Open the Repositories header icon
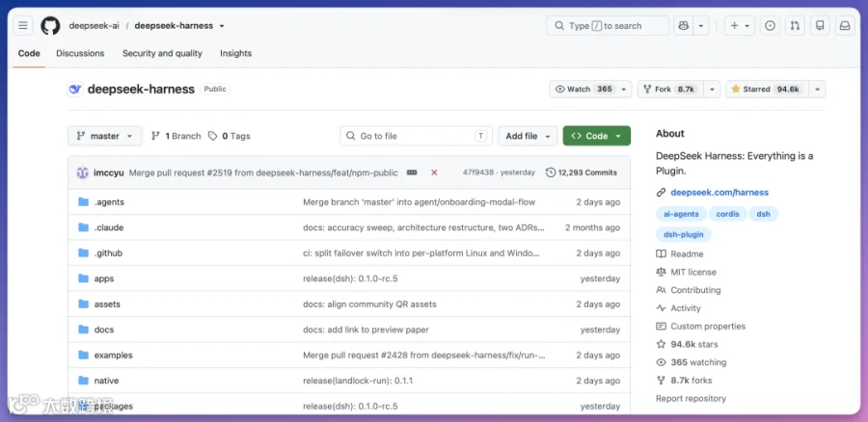Viewport: 868px width, 422px height. [x=820, y=26]
